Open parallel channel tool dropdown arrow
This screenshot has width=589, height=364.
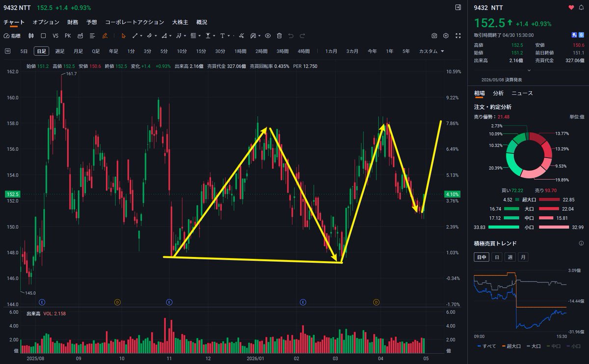tap(156, 36)
